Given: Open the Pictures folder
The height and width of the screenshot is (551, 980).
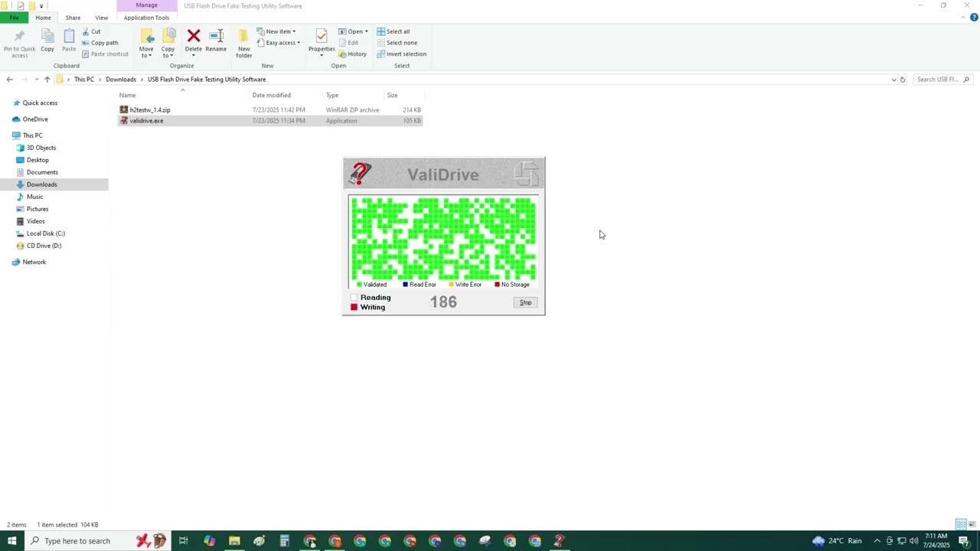Looking at the screenshot, I should [x=38, y=209].
